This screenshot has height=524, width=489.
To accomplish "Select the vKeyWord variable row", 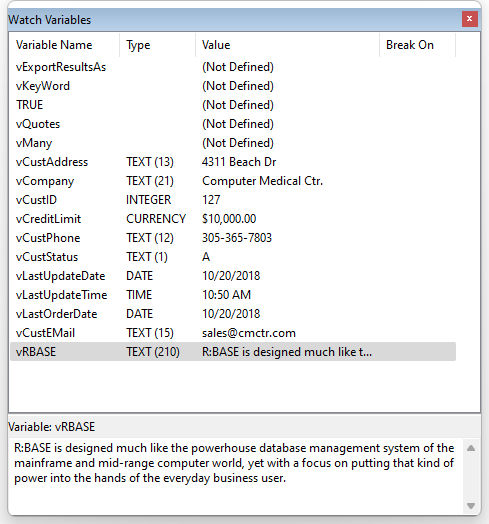I will click(x=233, y=86).
